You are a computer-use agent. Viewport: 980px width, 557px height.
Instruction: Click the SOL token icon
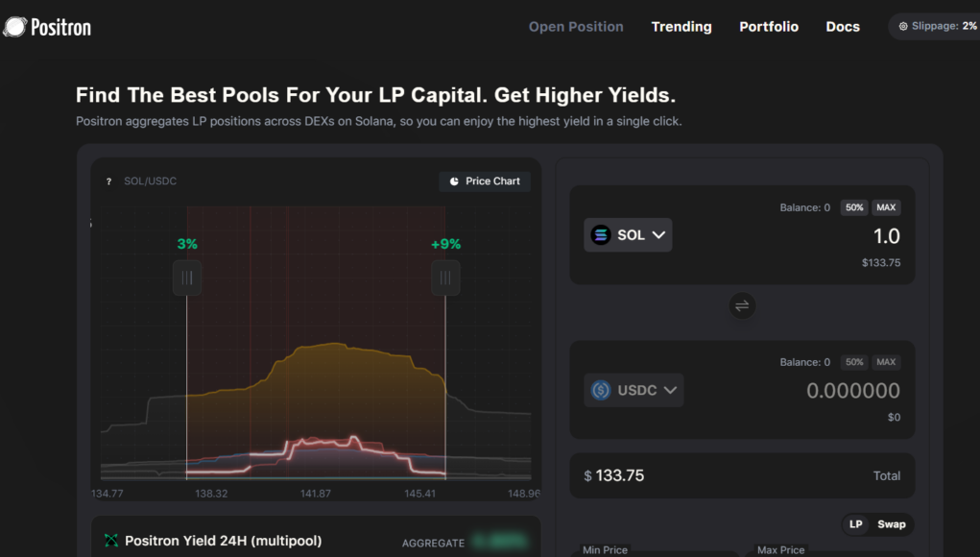[601, 235]
